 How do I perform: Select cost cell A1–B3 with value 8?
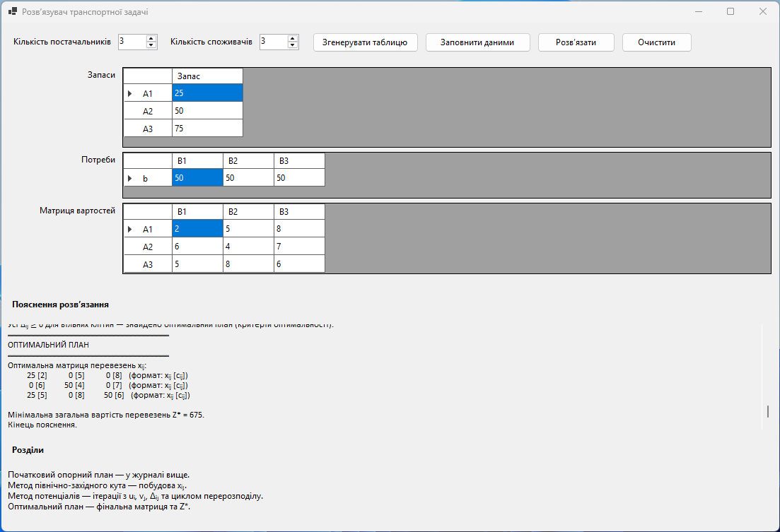[299, 229]
